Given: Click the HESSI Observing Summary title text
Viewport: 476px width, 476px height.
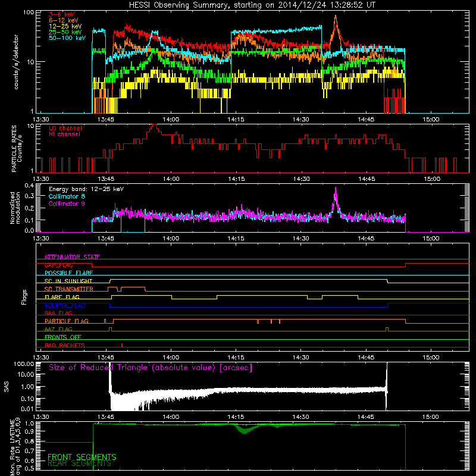Looking at the screenshot, I should [252, 5].
